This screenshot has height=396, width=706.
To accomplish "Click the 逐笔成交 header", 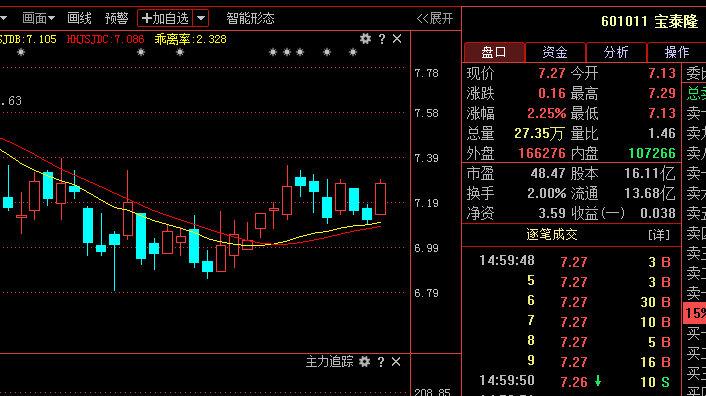I will click(x=552, y=234).
